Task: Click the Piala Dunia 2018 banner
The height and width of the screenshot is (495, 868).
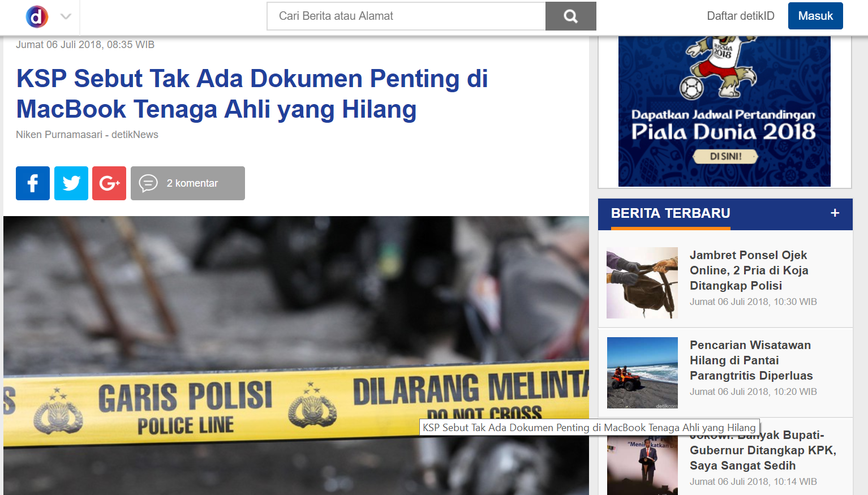Action: [724, 111]
